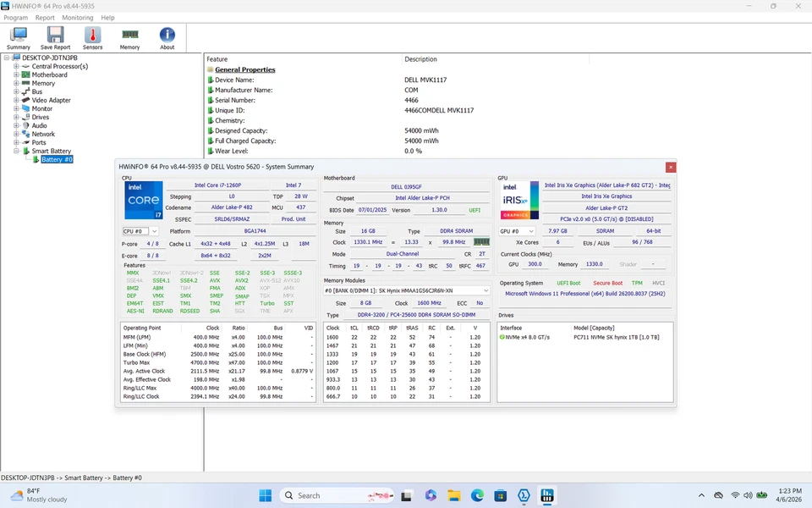Open Task View from the taskbar
The height and width of the screenshot is (508, 812).
407,495
